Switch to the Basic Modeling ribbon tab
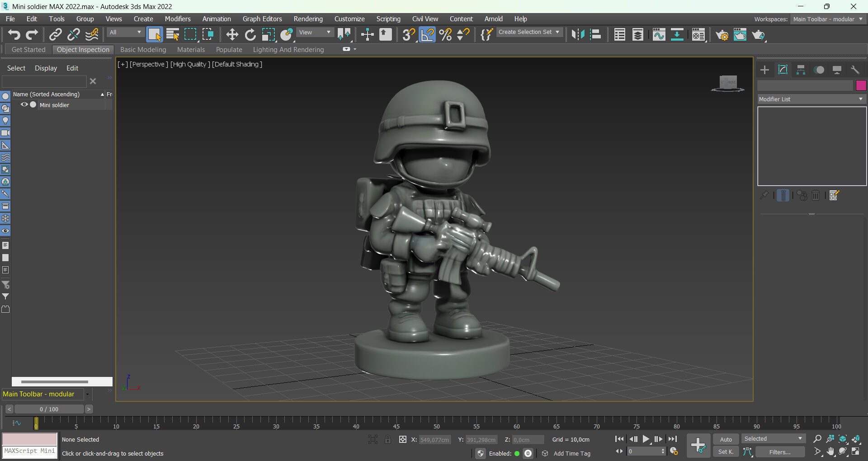 143,50
